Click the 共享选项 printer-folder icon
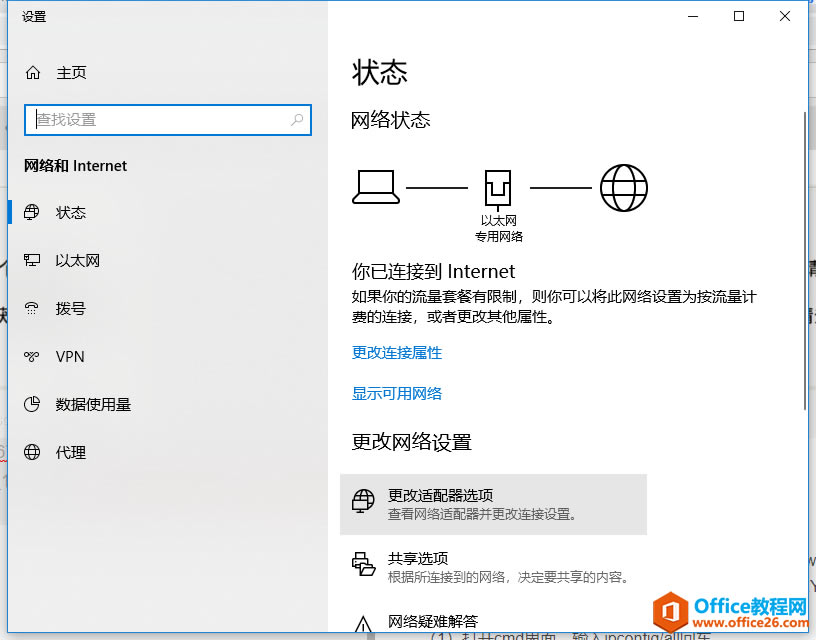Screen dimensions: 816x640 pos(363,565)
